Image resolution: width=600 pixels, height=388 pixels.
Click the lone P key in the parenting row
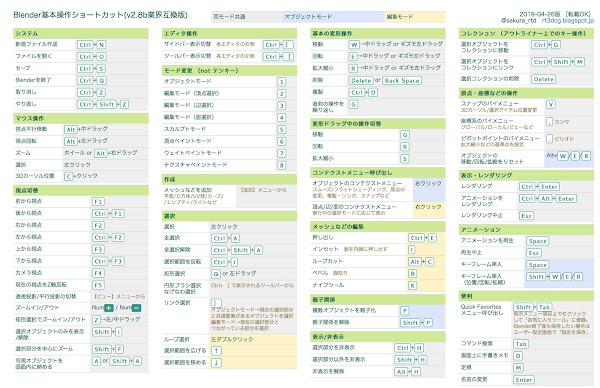coord(404,311)
